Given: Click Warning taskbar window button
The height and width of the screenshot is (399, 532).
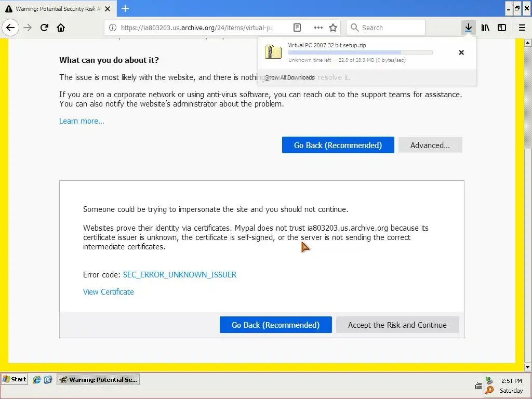Looking at the screenshot, I should [98, 380].
